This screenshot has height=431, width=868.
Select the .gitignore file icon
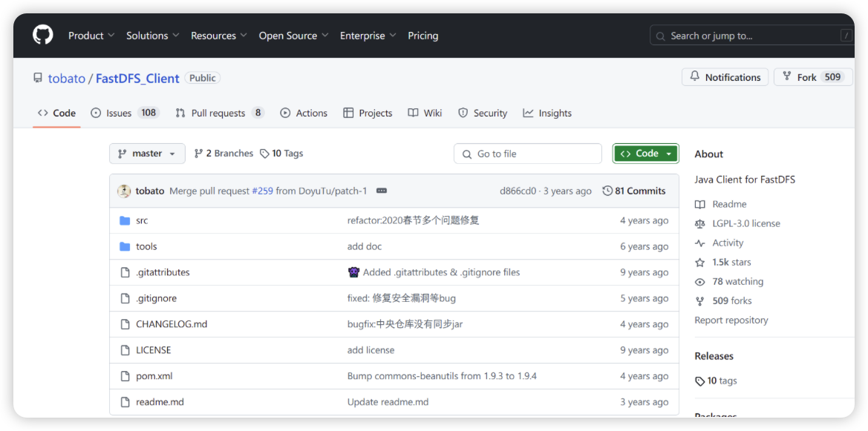(125, 298)
